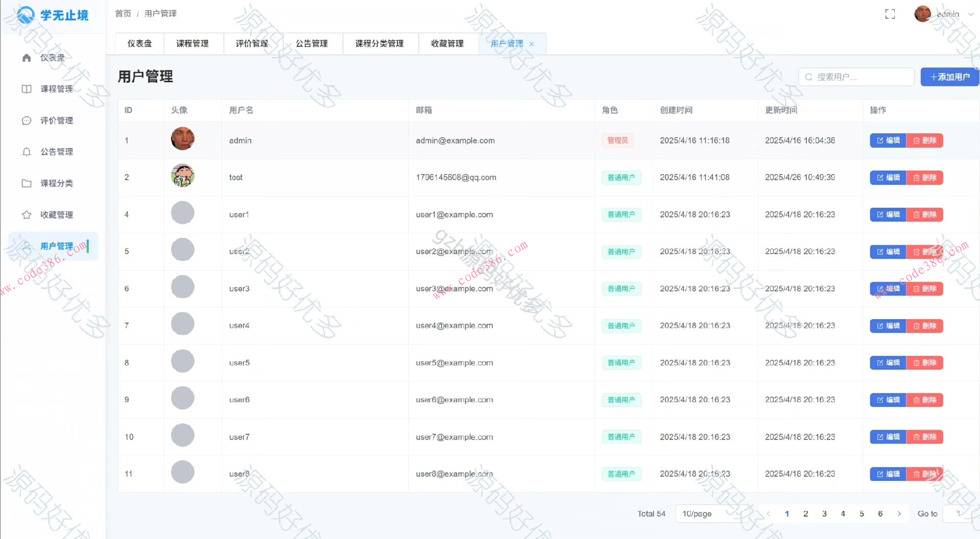Click the admin row avatar thumbnail
This screenshot has width=980, height=539.
click(x=183, y=139)
